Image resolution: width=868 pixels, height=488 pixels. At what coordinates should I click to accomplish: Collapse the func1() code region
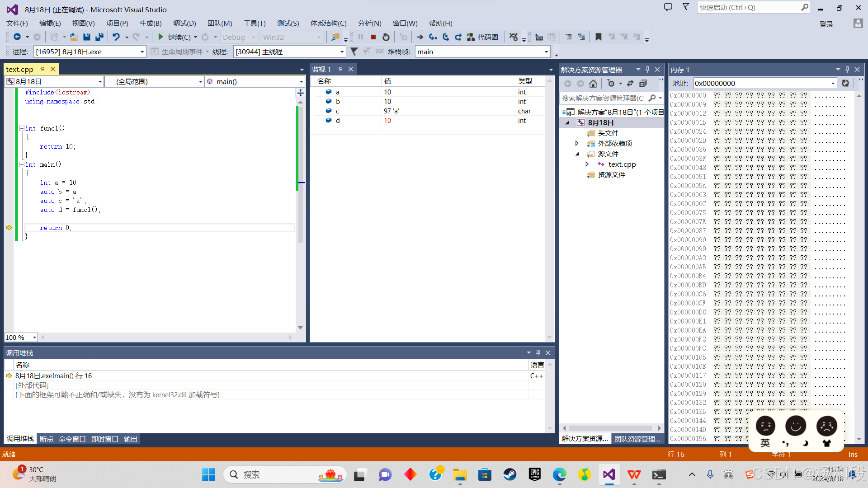click(22, 128)
